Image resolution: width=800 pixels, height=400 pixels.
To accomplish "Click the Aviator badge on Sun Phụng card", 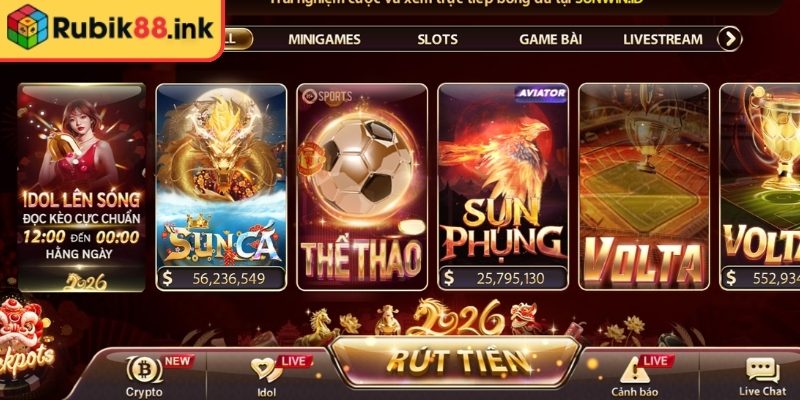I will pos(540,93).
